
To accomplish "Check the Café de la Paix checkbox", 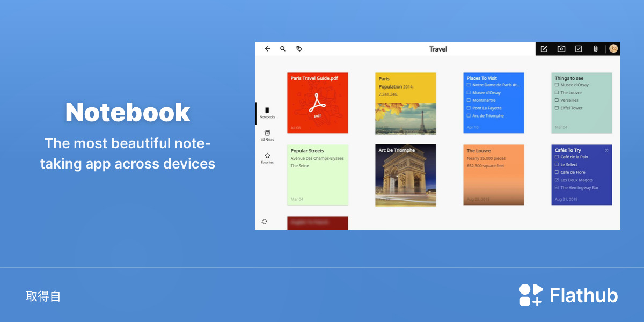I will 557,157.
